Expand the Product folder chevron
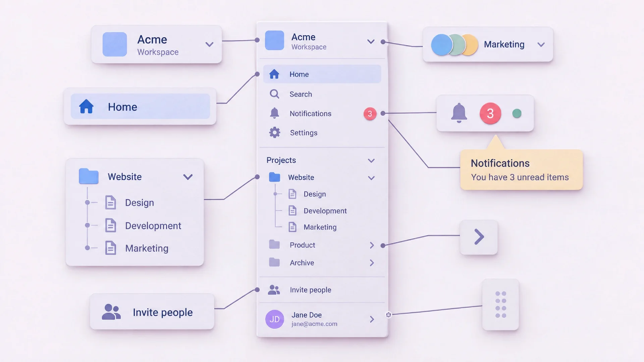The image size is (644, 362). click(372, 245)
